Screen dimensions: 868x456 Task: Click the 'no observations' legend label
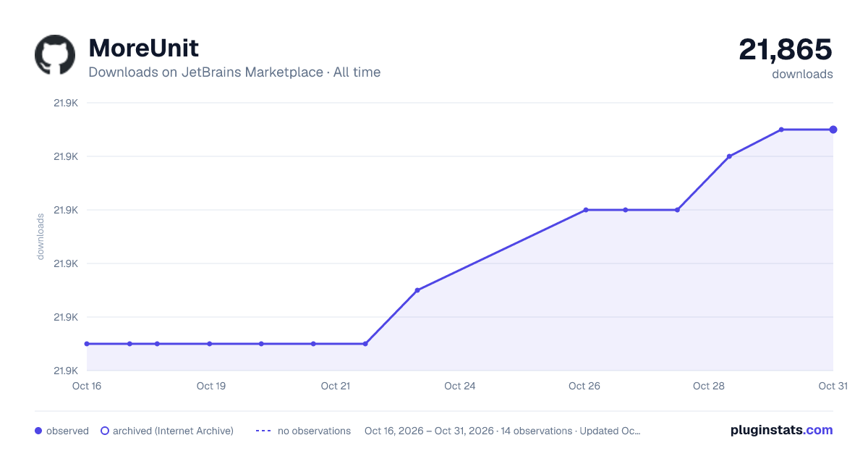(314, 431)
